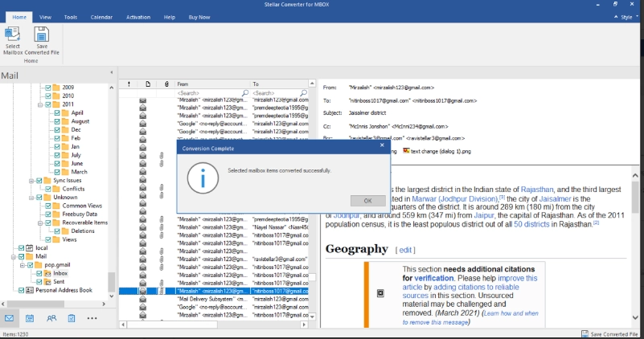
Task: Toggle checkbox for 2010 folder
Action: coord(48,96)
